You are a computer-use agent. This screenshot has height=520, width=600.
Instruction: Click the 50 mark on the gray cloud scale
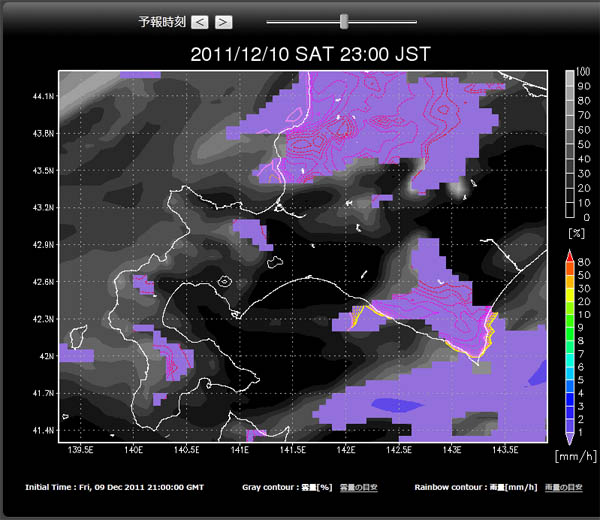584,144
